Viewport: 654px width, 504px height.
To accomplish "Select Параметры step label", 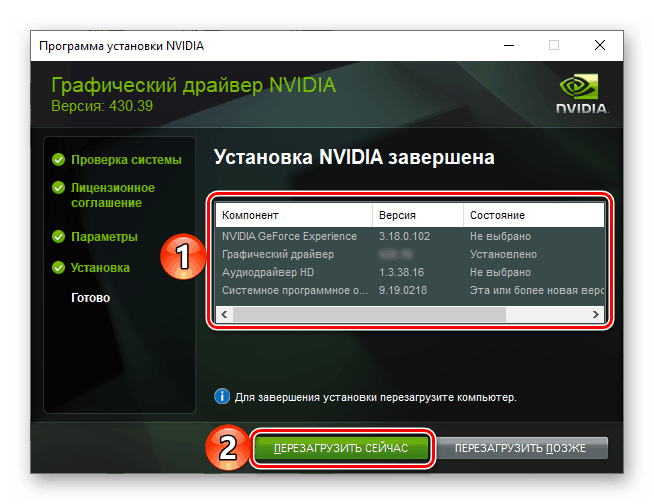I will pyautogui.click(x=104, y=237).
